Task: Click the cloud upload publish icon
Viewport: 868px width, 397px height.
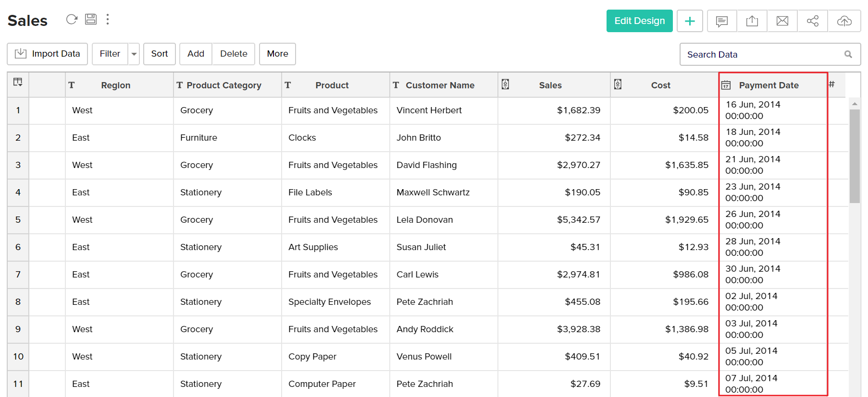Action: [x=844, y=21]
